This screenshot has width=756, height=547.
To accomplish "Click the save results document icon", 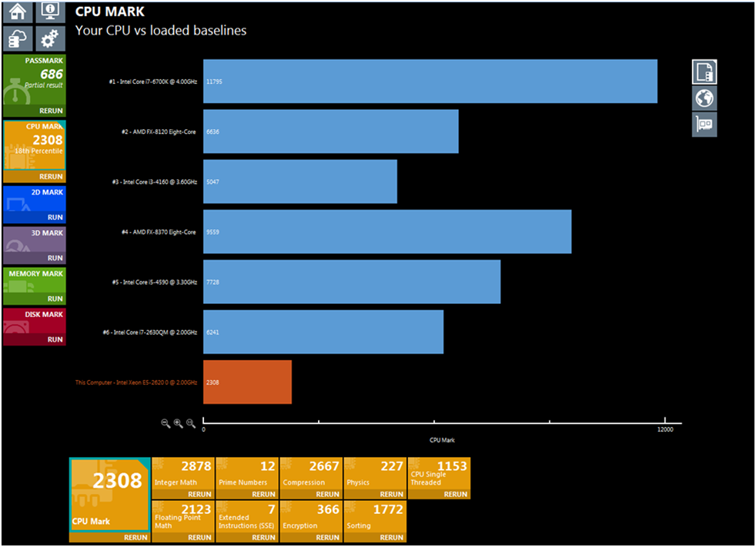I will (704, 72).
